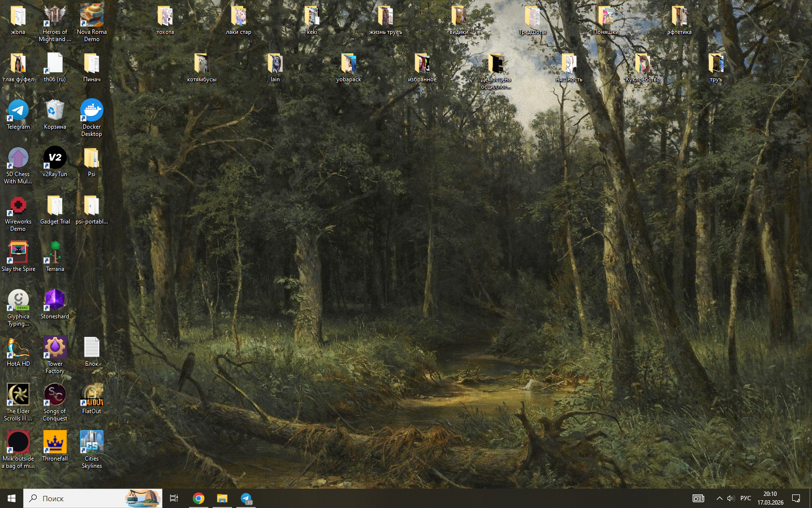Open File Explorer from taskbar
Viewport: 812px width, 508px height.
point(222,498)
